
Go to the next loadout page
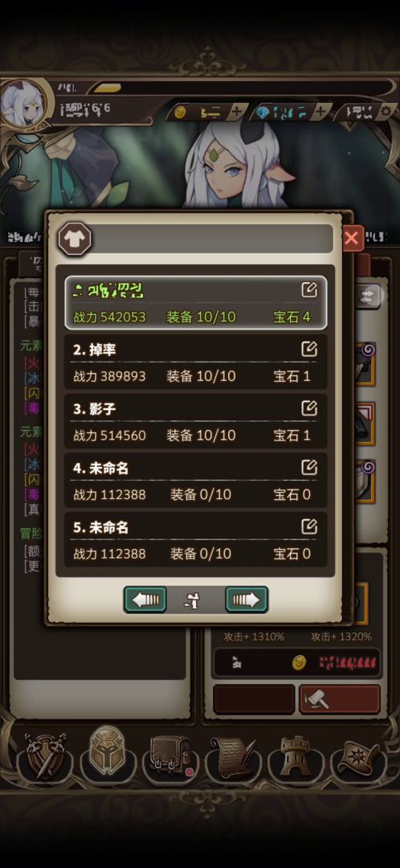coord(247,600)
